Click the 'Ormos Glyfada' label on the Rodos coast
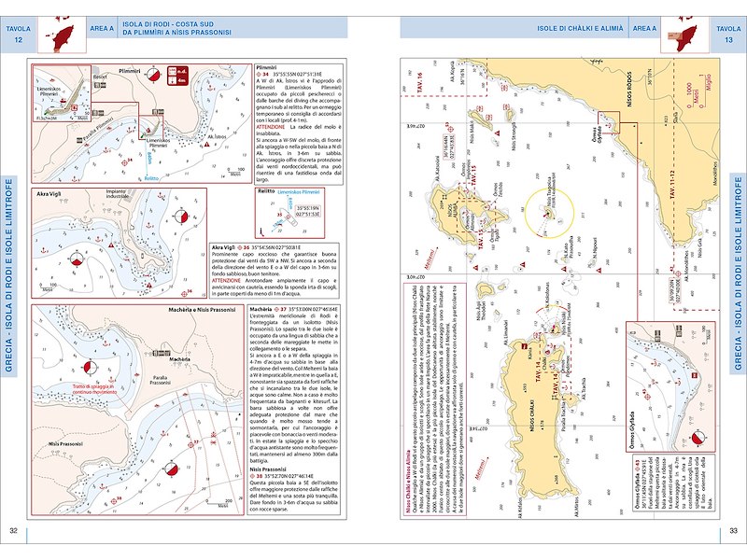The height and width of the screenshot is (560, 747). point(597,133)
